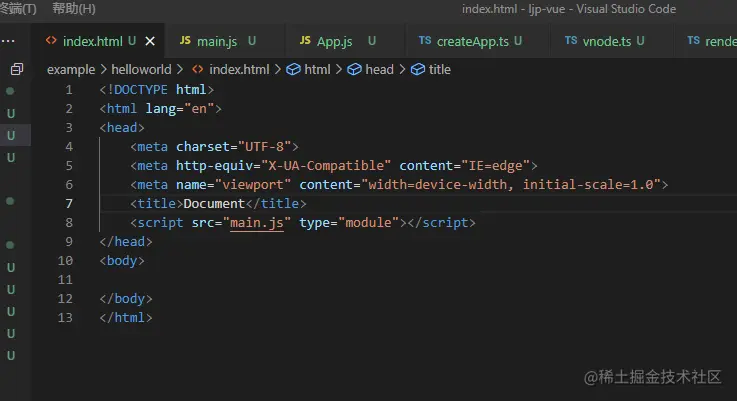Select the example breadcrumb folder
Image resolution: width=737 pixels, height=401 pixels.
tap(71, 70)
